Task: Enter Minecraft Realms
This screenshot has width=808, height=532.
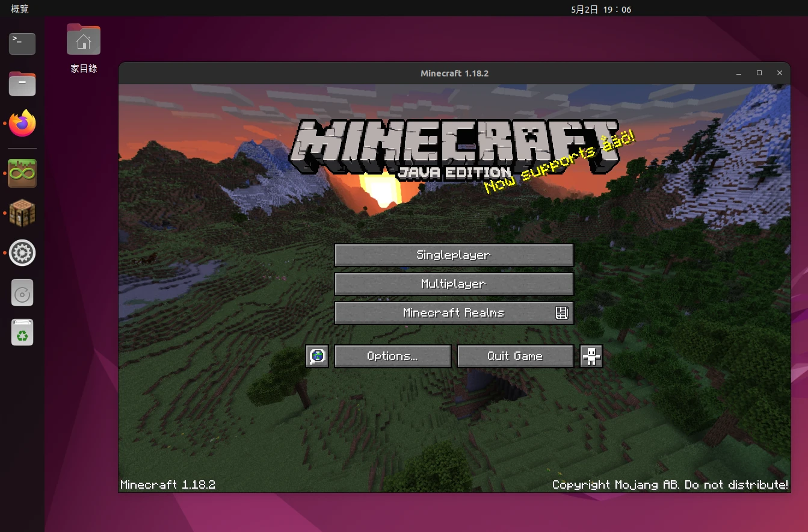Action: tap(454, 313)
